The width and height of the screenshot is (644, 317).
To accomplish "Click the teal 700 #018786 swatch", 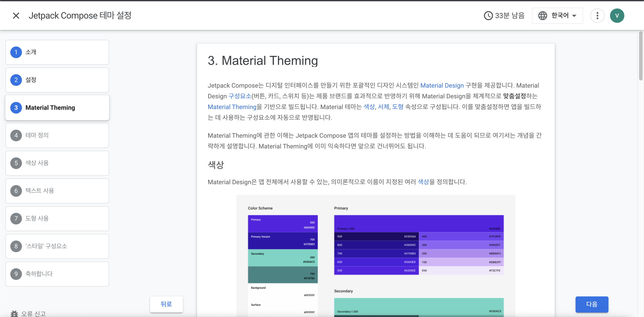I will [x=282, y=275].
